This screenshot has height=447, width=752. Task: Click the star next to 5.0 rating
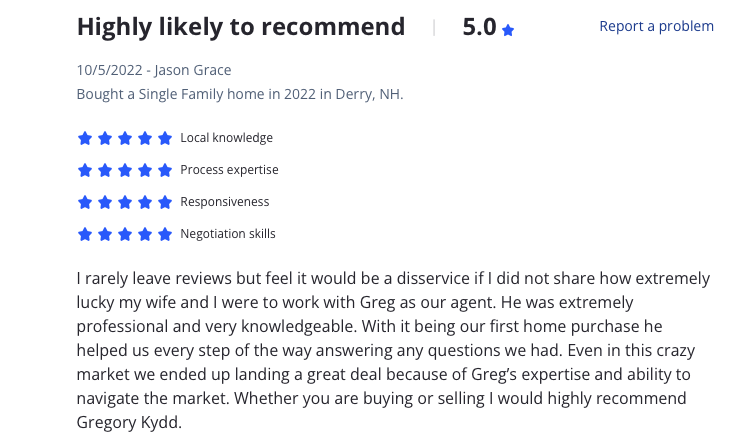pyautogui.click(x=508, y=30)
